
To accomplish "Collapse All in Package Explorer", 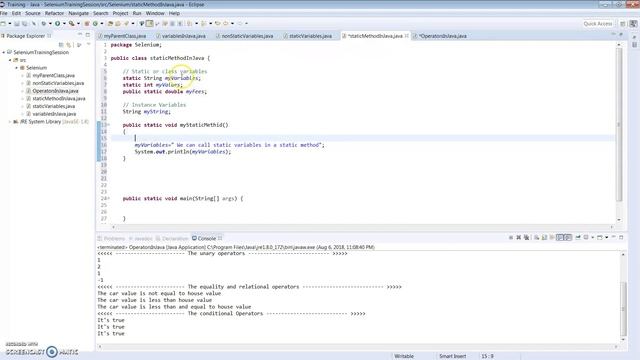I will (x=61, y=44).
